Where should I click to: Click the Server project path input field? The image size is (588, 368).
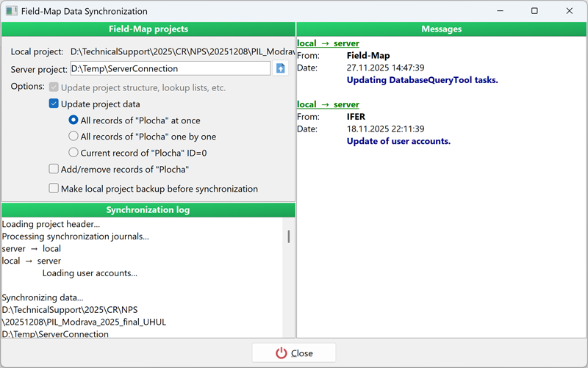tap(171, 68)
